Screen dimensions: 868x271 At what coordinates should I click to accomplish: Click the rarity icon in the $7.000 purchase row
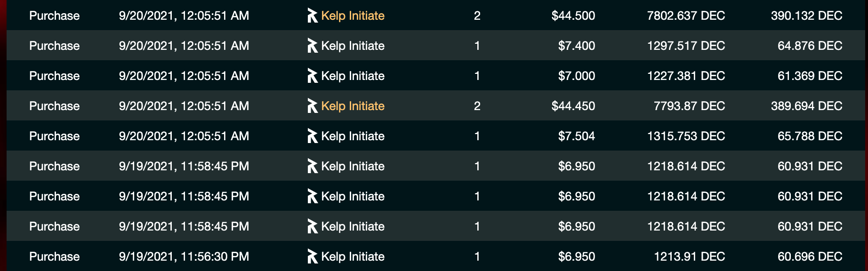313,76
